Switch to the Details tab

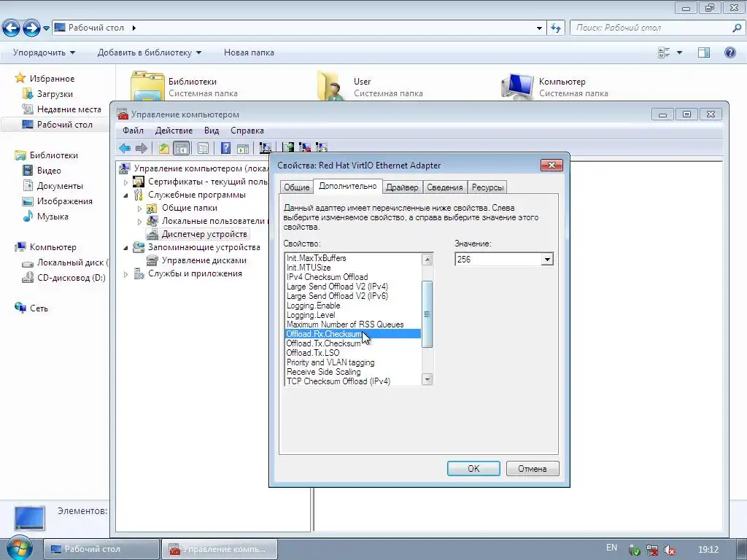point(444,187)
